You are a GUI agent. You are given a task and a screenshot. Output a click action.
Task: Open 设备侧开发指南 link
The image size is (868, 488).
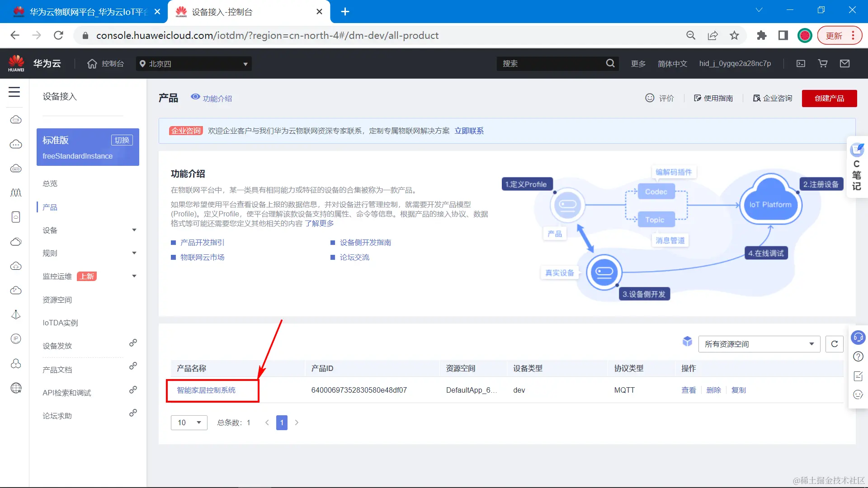(365, 243)
